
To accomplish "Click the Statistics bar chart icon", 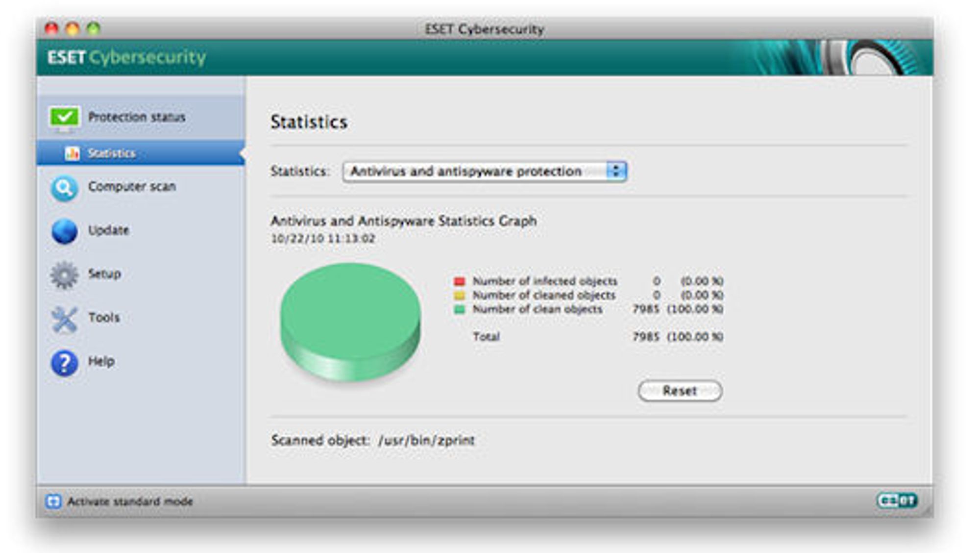I will [72, 153].
